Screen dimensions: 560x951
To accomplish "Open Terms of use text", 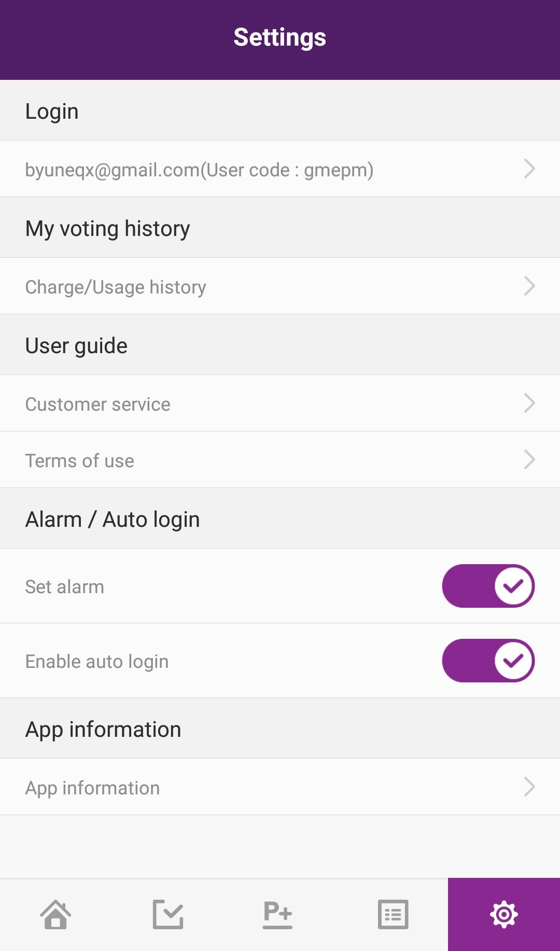I will tap(80, 461).
